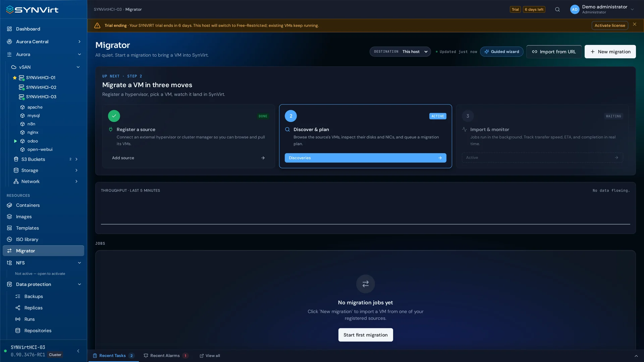The height and width of the screenshot is (362, 644).
Task: Launch the Guided wizard
Action: tap(501, 52)
